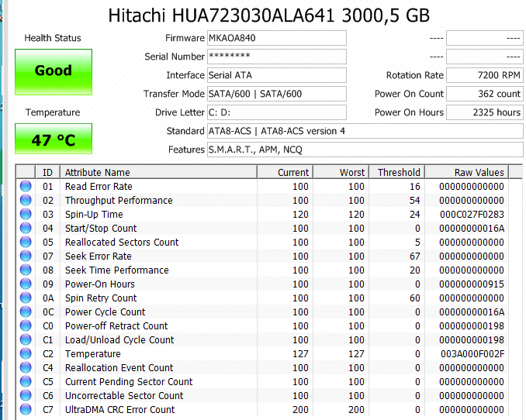
Task: Sort by the Threshold column header
Action: (x=397, y=172)
